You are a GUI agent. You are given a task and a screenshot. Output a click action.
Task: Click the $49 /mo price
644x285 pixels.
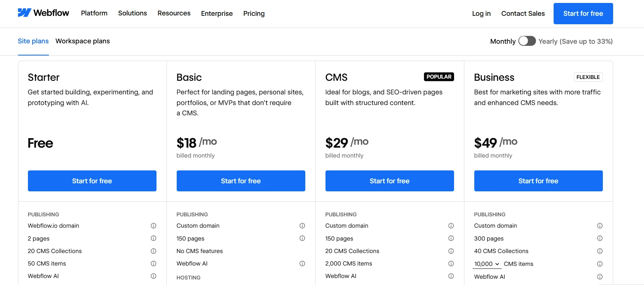pos(496,142)
